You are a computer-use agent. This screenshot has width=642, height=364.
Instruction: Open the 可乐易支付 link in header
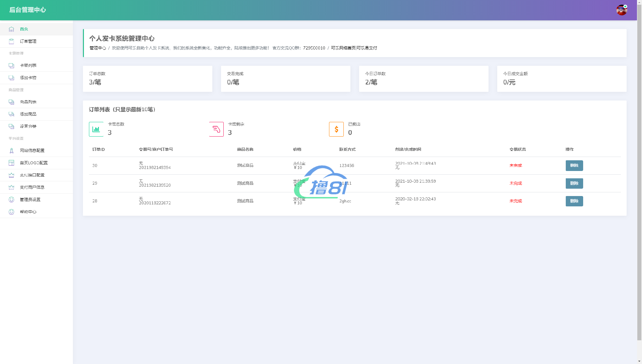[x=366, y=48]
